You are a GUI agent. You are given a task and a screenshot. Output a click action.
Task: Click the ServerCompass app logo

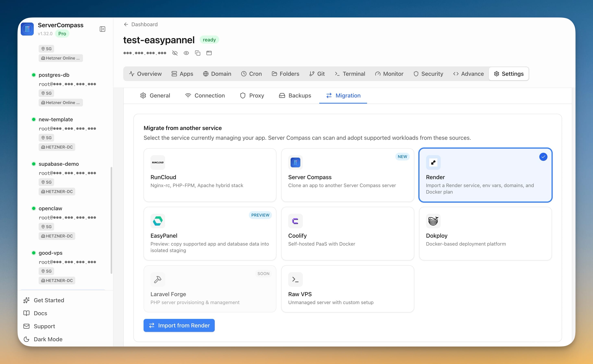(x=27, y=29)
